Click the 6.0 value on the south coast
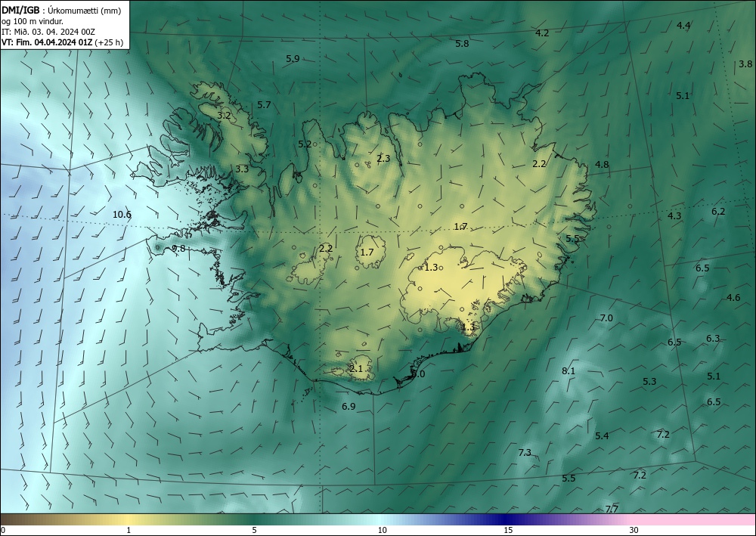Viewport: 756px width, 536px height. tap(419, 374)
